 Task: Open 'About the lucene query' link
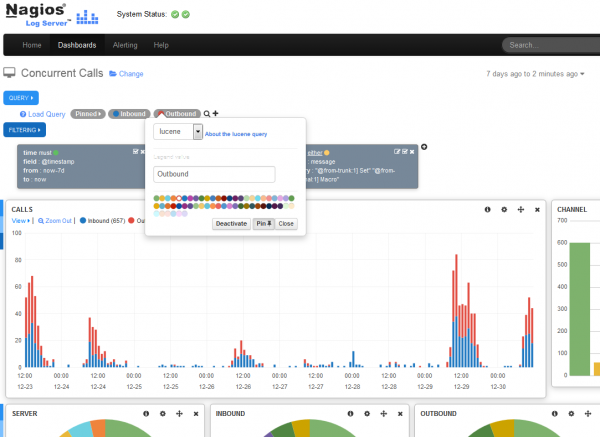pyautogui.click(x=236, y=132)
